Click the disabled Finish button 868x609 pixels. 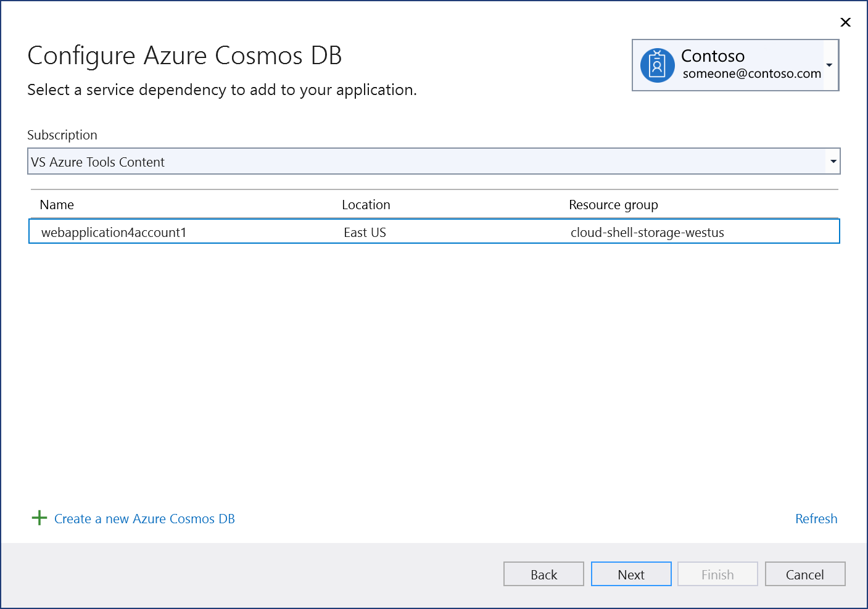pos(717,574)
